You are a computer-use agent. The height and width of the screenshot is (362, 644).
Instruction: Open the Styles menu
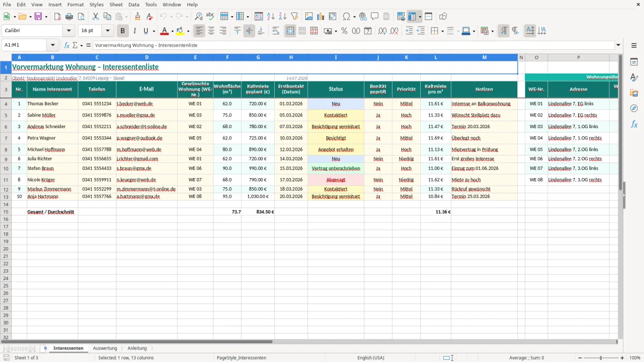(97, 4)
